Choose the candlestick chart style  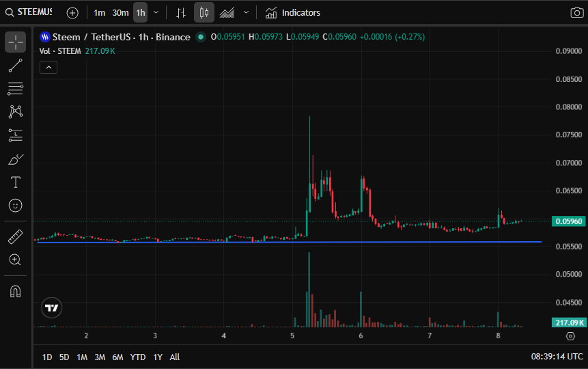point(204,12)
